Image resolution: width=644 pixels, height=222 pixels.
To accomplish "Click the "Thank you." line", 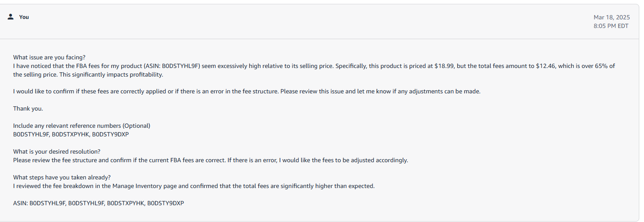I will tap(28, 108).
